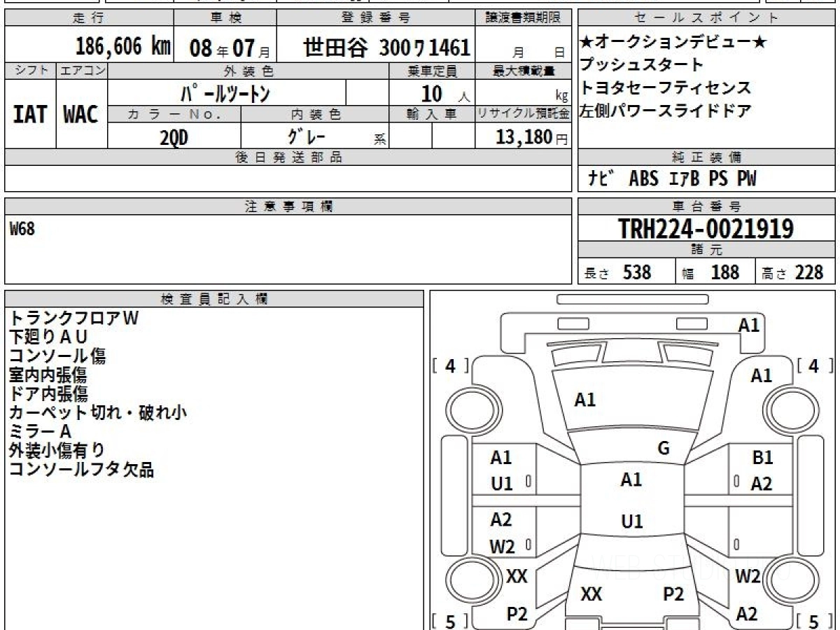This screenshot has height=630, width=840.
Task: Select the 車台番号 header
Action: [x=706, y=206]
